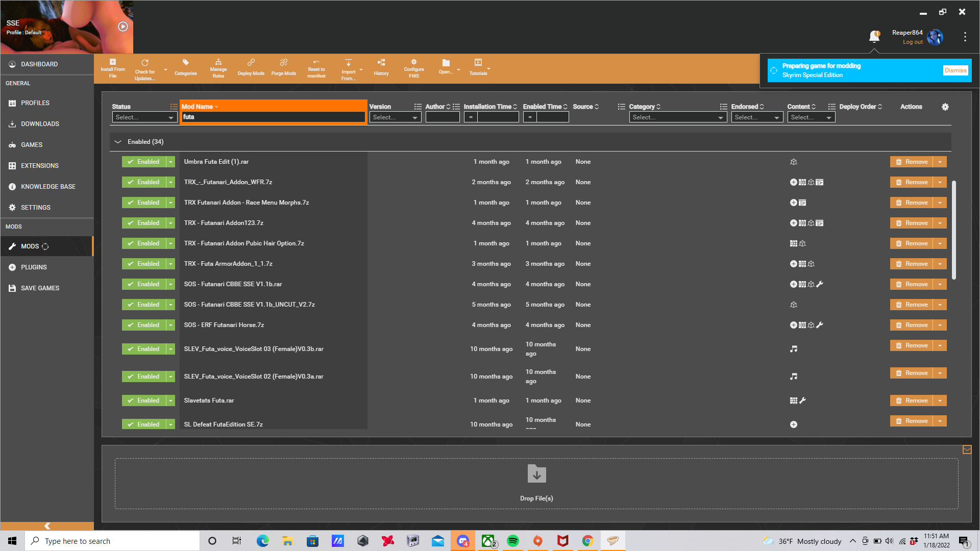The height and width of the screenshot is (551, 980).
Task: Open the History tool
Action: tap(381, 68)
